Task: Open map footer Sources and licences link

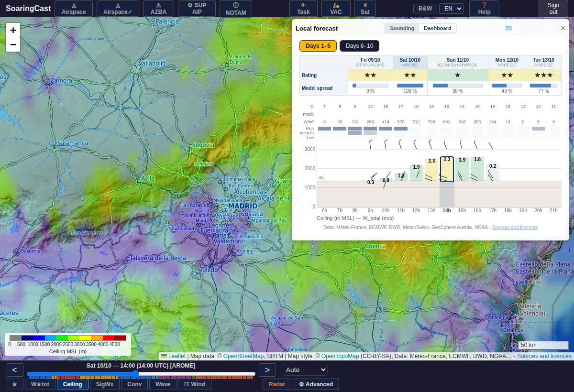Action: pos(544,356)
